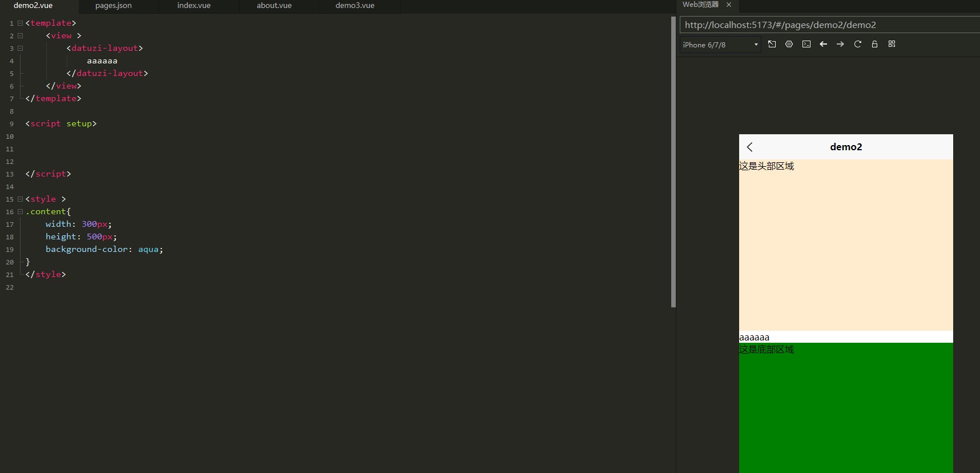980x473 pixels.
Task: Fold the style block at line 15
Action: [20, 199]
